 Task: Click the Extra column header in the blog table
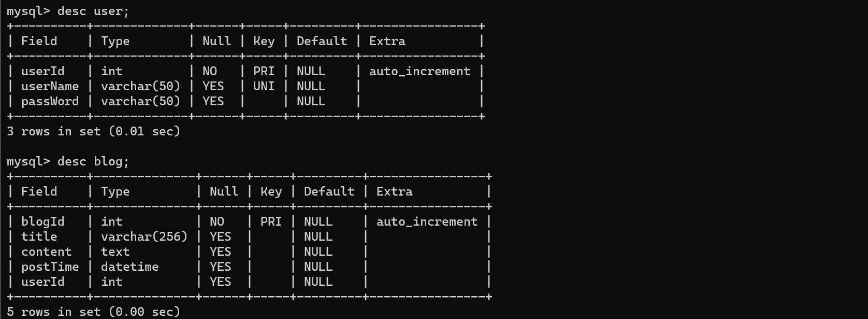point(394,191)
